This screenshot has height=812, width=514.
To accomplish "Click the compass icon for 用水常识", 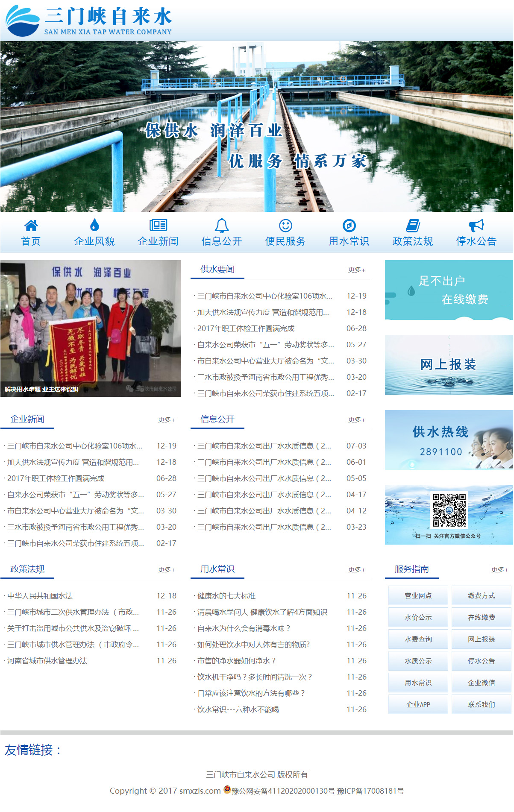I will (x=349, y=225).
